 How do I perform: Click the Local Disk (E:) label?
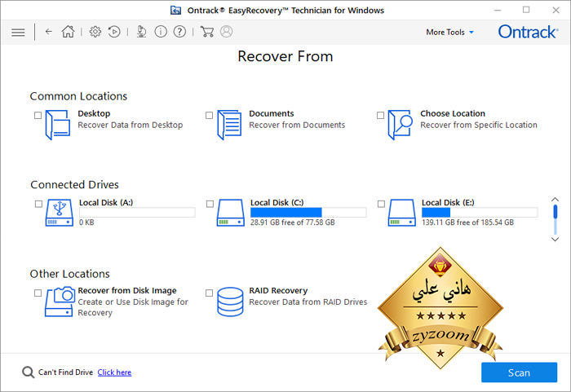(x=448, y=202)
